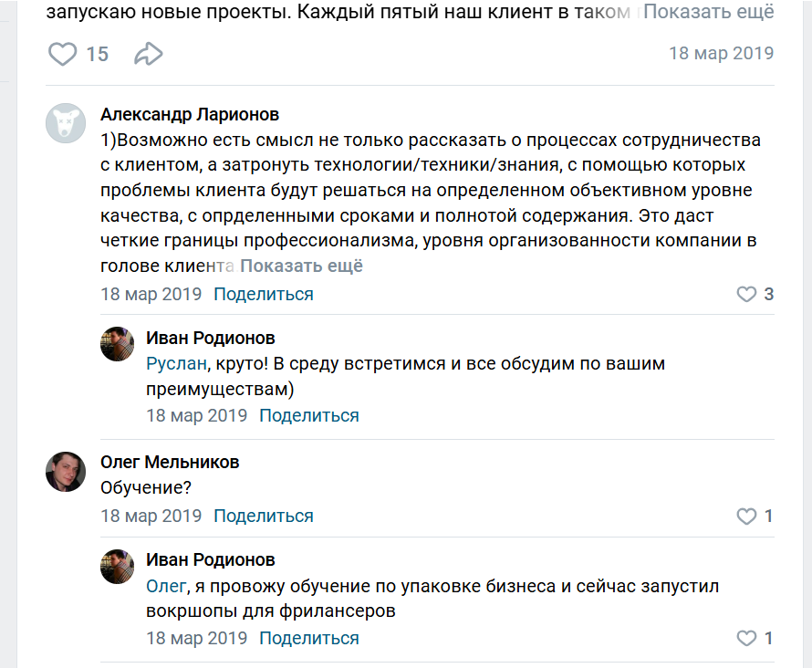Like Олег Мельников's comment heart icon
The width and height of the screenshot is (812, 668).
click(x=748, y=516)
